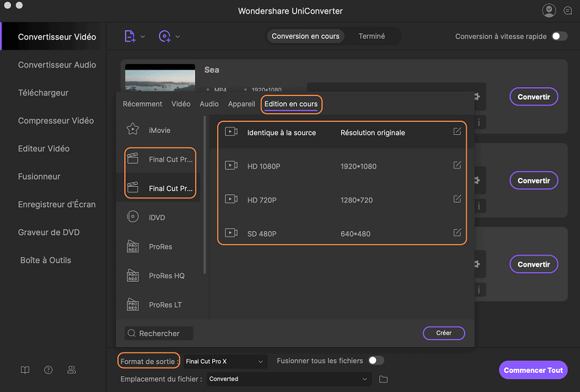This screenshot has height=392, width=580.
Task: Open Convertisseur Audio in sidebar
Action: [57, 65]
